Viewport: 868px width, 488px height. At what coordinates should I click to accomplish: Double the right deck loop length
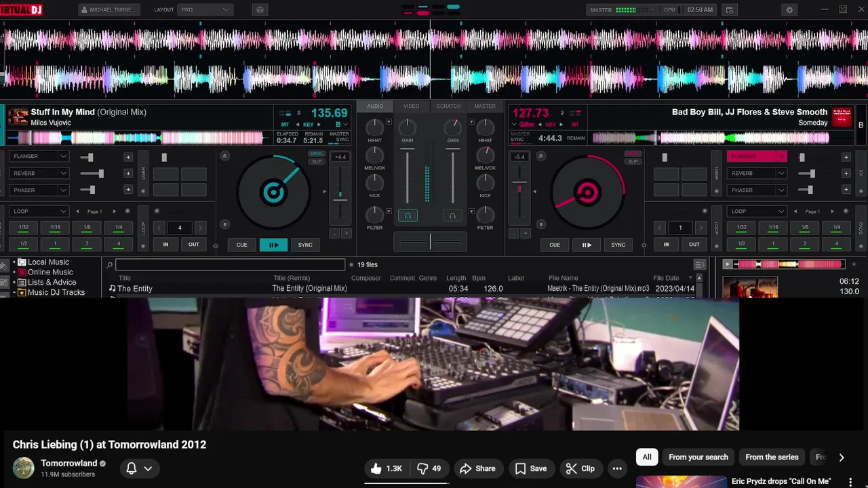click(x=701, y=228)
